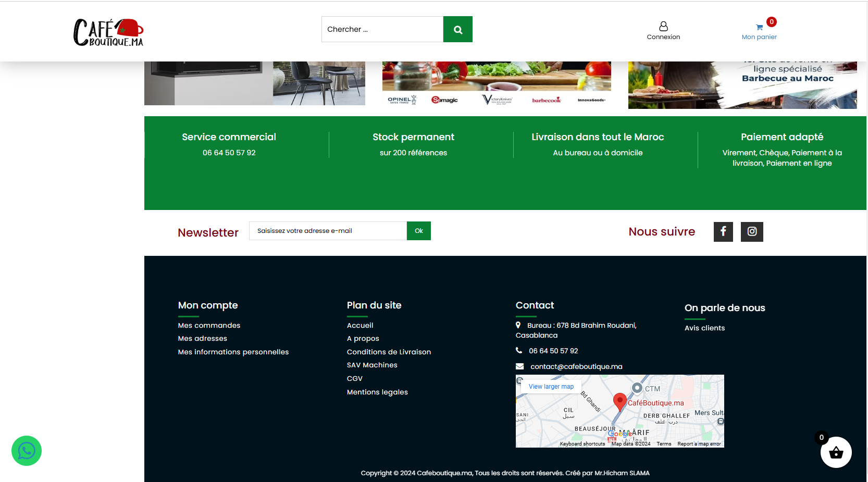Click the newsletter e-mail address field
The image size is (868, 482).
[x=328, y=231]
